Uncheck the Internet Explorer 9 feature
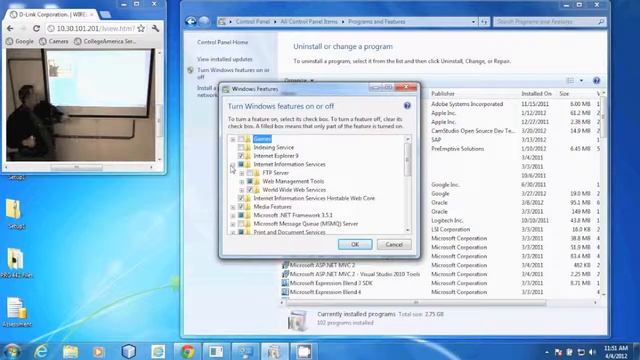 241,156
